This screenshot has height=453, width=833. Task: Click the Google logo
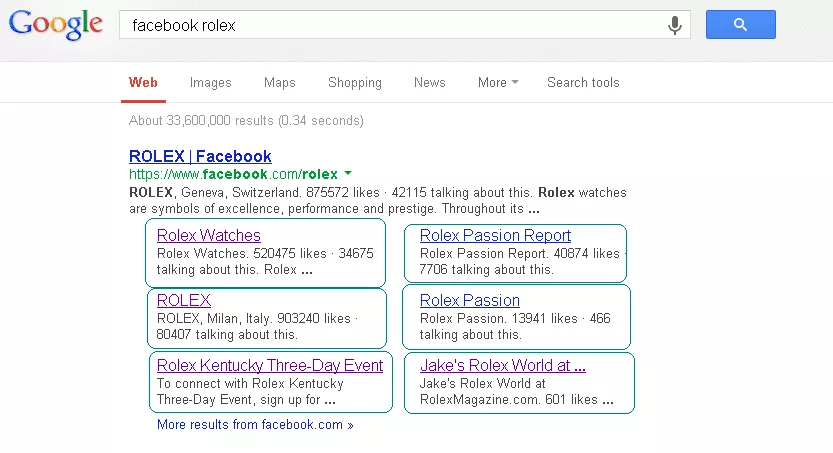(55, 24)
